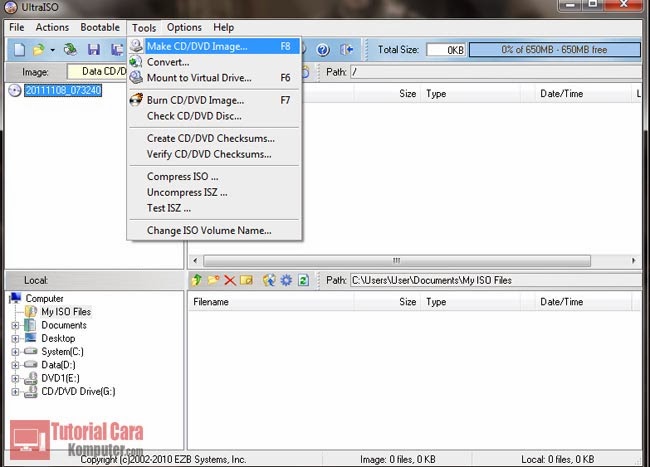Screen dimensions: 650x467
Task: Click the red X delete icon
Action: (230, 281)
